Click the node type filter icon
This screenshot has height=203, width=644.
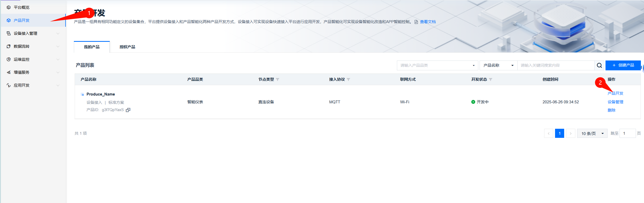278,79
